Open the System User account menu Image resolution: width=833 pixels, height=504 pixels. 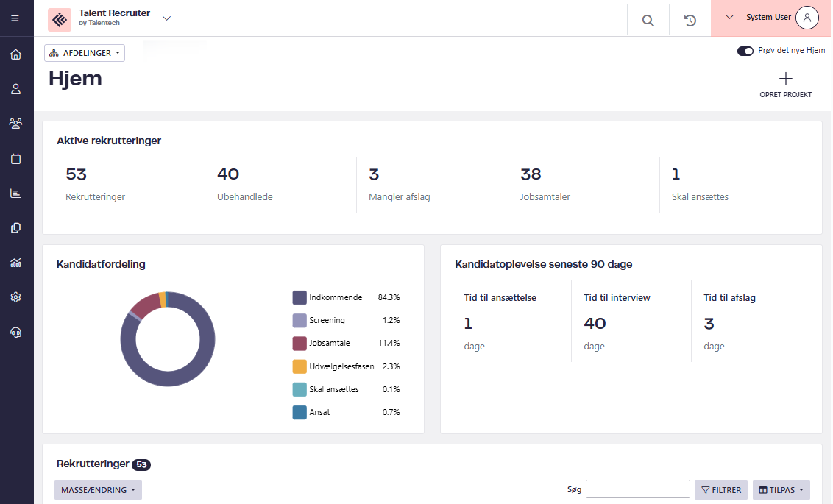coord(770,18)
